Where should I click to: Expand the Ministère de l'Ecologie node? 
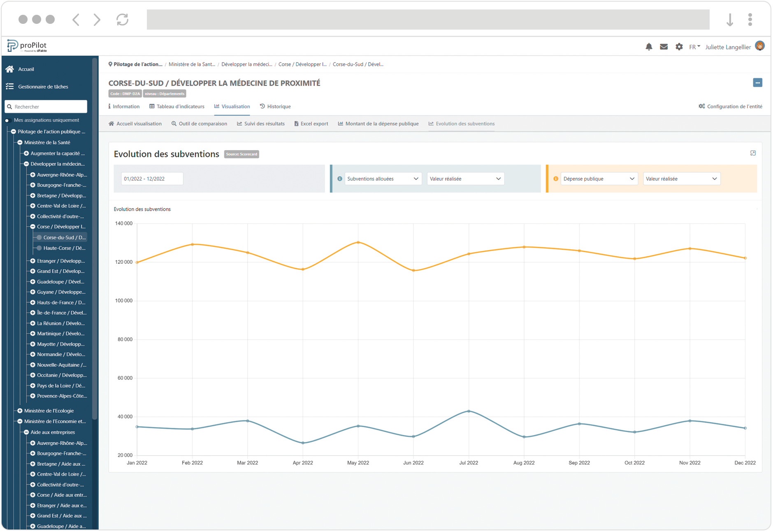(x=20, y=411)
